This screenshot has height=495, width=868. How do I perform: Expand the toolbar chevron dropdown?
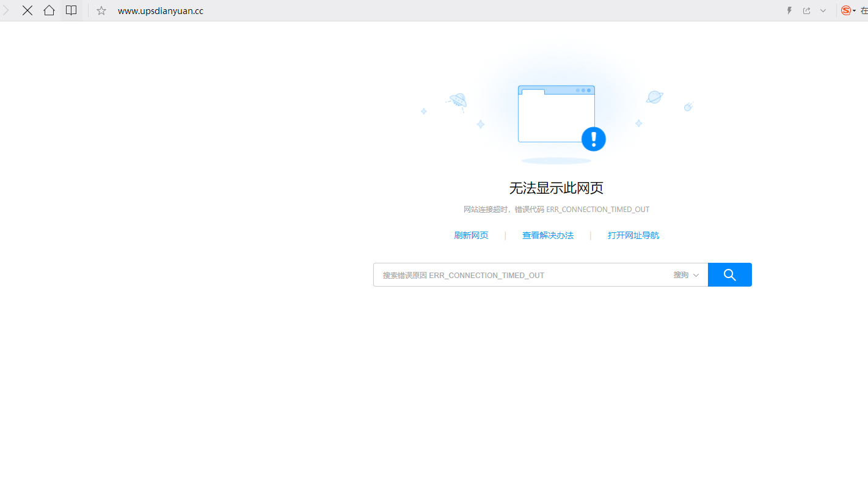coord(823,10)
